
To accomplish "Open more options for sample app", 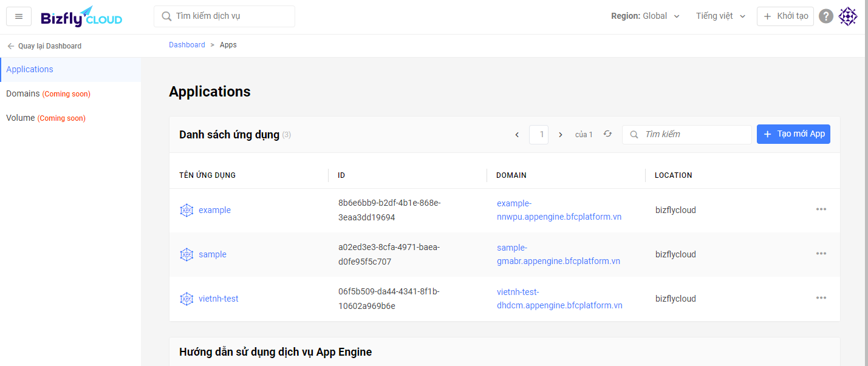I will tap(821, 254).
